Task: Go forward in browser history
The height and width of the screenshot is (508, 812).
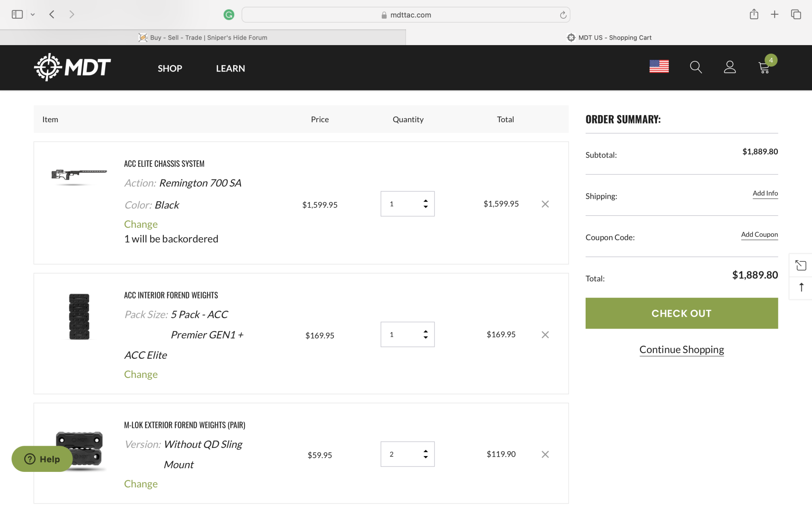Action: pyautogui.click(x=72, y=15)
